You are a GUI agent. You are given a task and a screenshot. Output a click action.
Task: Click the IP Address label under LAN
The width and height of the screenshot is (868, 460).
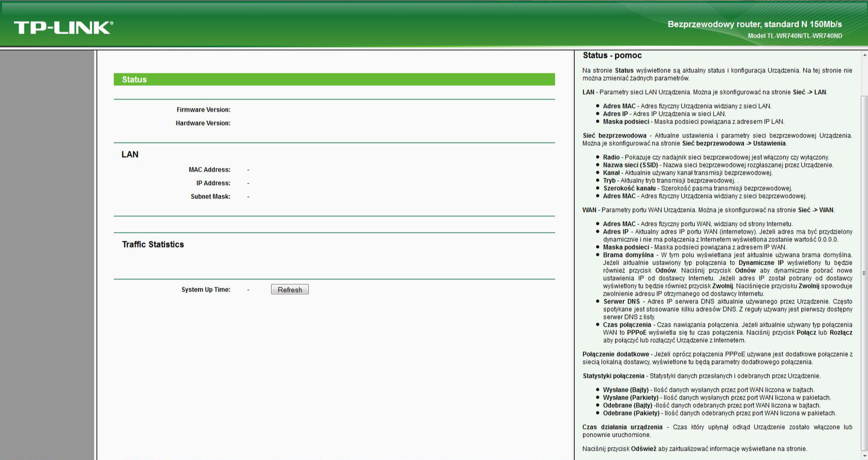(x=213, y=183)
